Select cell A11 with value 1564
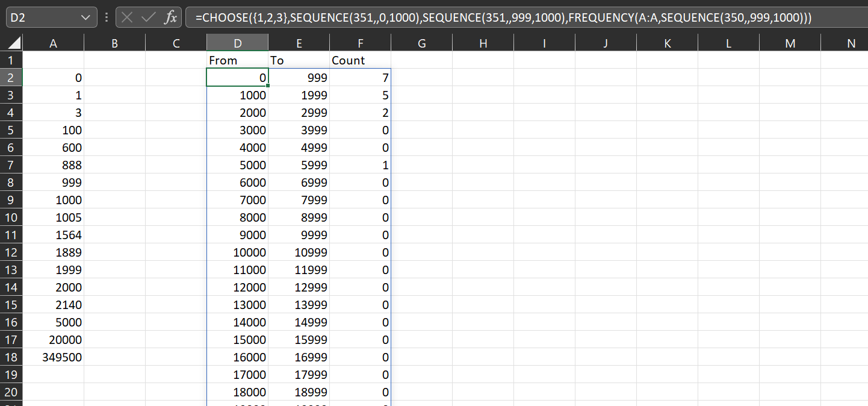868x406 pixels. (x=54, y=235)
